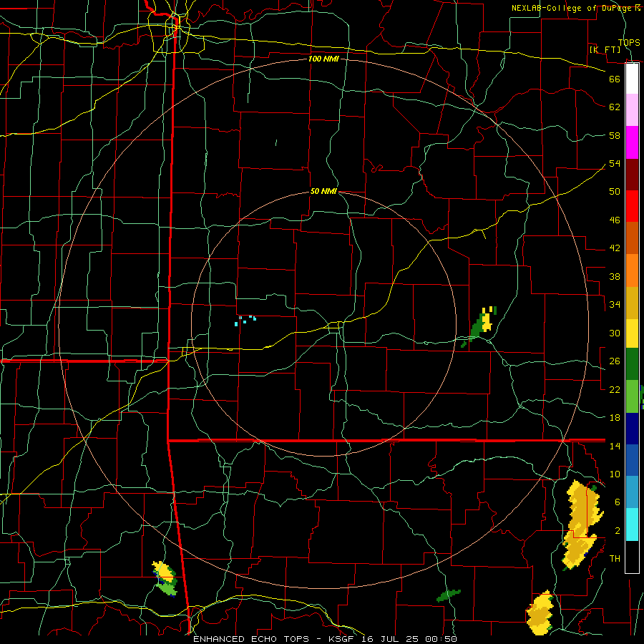Click the '100 NMI' range ring label
The height and width of the screenshot is (644, 644).
click(x=323, y=59)
